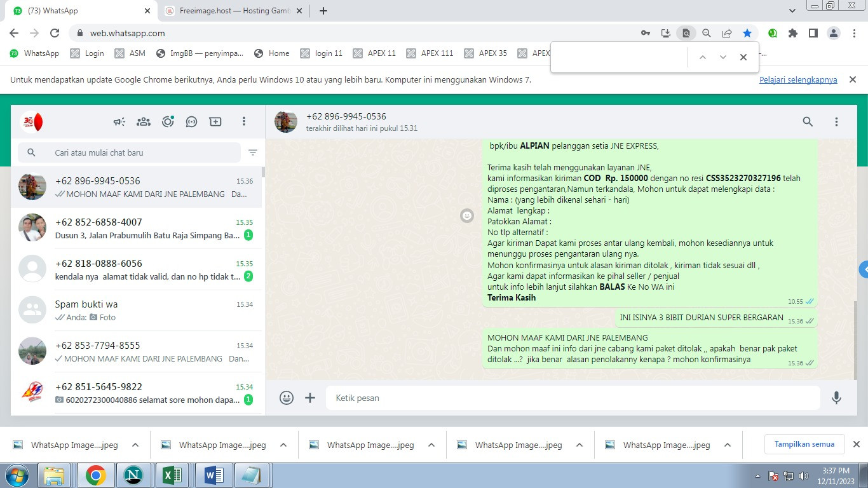Close the find-in-page bar

(743, 57)
